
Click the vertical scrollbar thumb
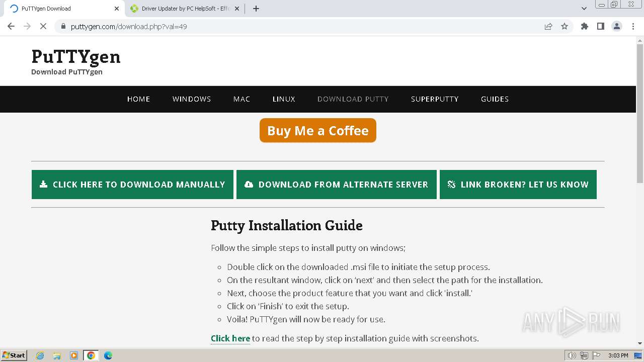(640, 114)
